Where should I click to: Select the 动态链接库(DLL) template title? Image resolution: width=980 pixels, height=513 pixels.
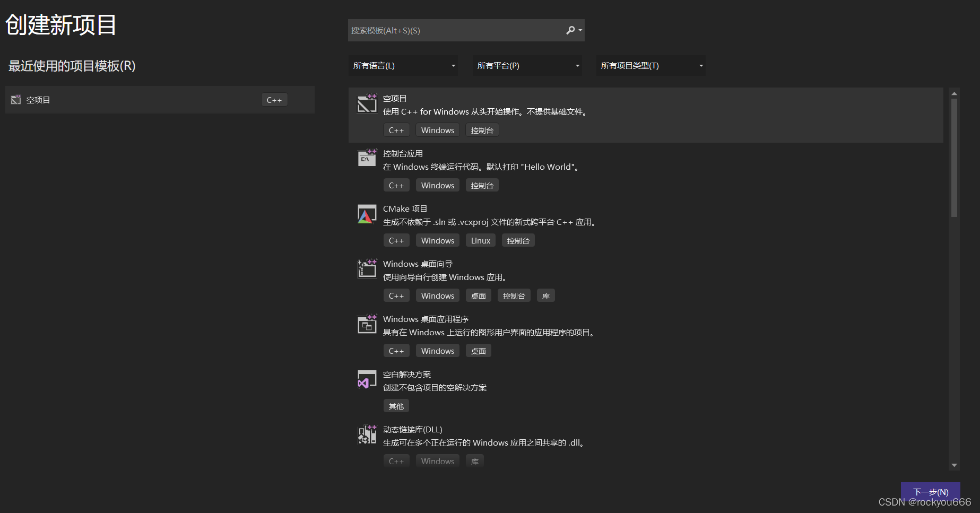tap(412, 429)
